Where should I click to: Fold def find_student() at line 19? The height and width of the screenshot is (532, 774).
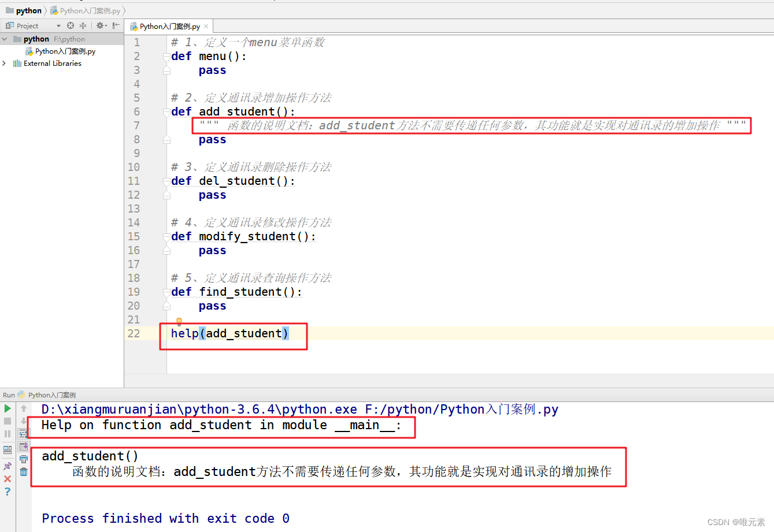(x=166, y=292)
